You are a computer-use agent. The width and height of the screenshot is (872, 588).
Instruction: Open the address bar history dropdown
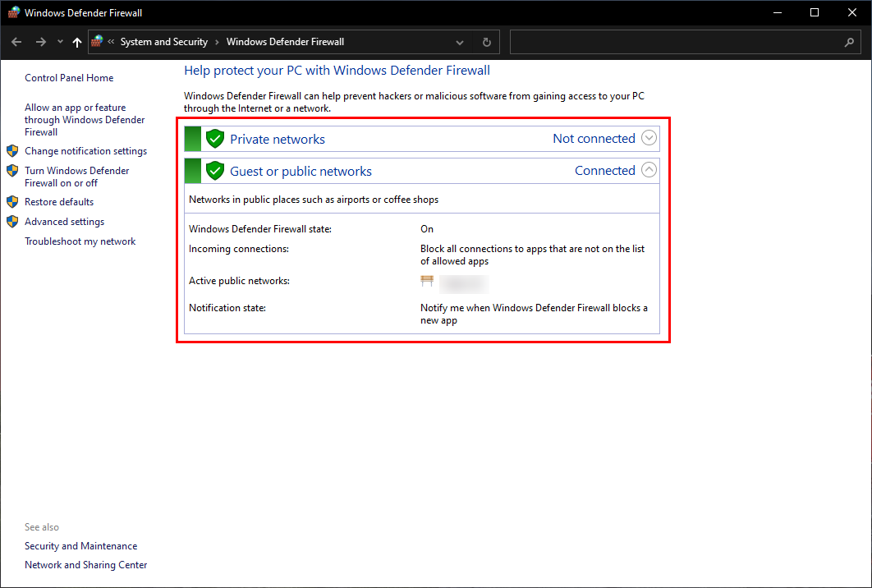coord(460,42)
